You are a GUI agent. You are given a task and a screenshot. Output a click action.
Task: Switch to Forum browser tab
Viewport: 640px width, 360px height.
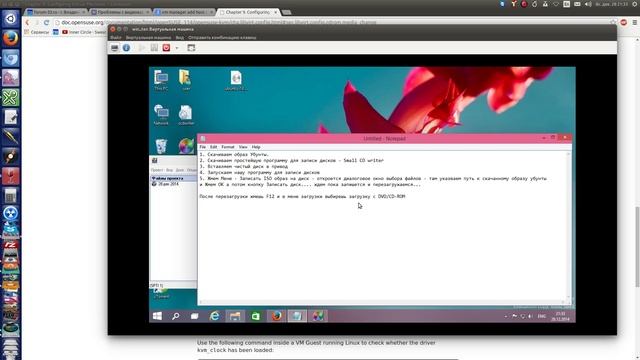(56, 12)
